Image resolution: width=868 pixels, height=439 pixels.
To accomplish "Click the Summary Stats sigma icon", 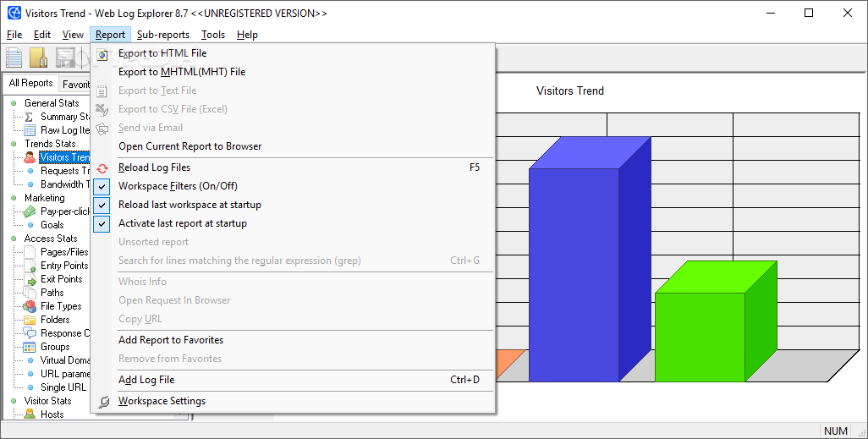I will coord(30,117).
